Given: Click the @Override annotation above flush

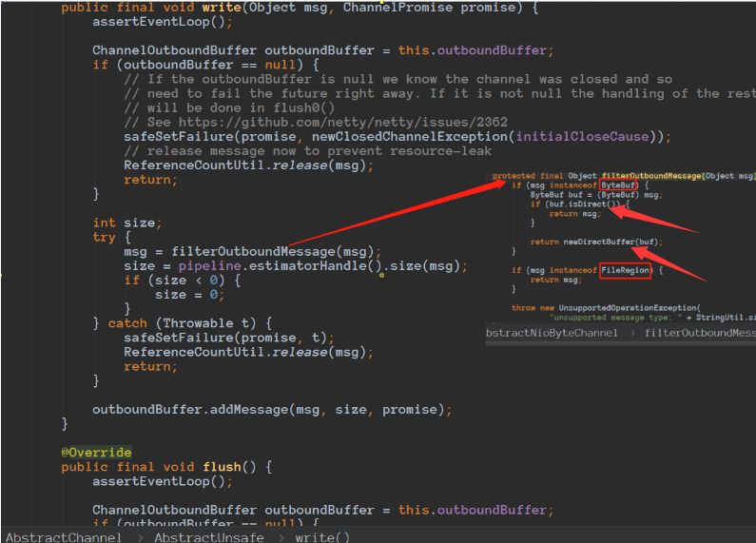Looking at the screenshot, I should (96, 453).
